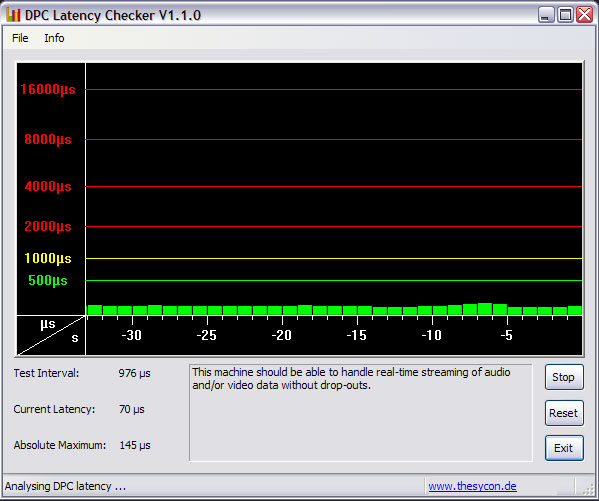Visit the www.thesycon.de link
The image size is (599, 501).
point(472,486)
